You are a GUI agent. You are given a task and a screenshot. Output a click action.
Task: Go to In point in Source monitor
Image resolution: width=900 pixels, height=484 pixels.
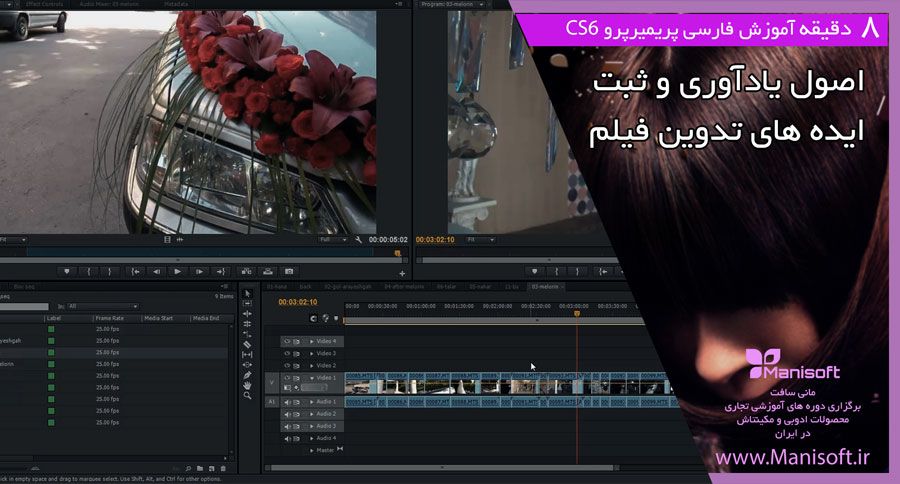point(135,272)
